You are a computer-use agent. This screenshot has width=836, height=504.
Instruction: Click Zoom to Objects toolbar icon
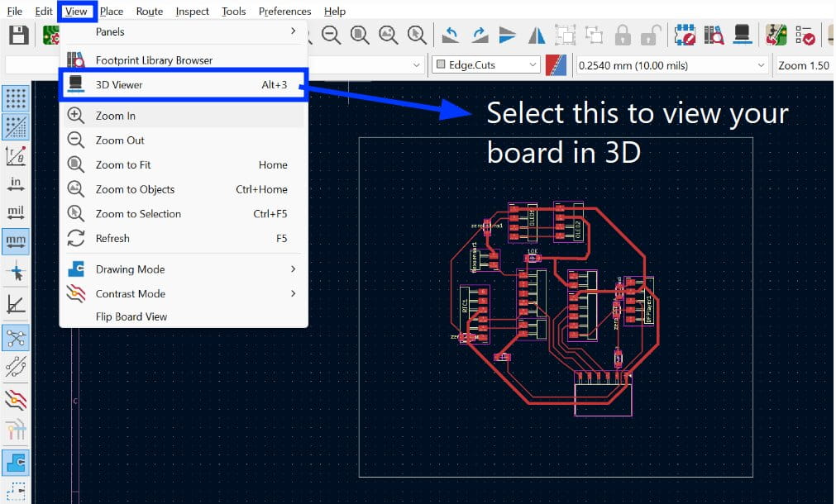[x=388, y=36]
